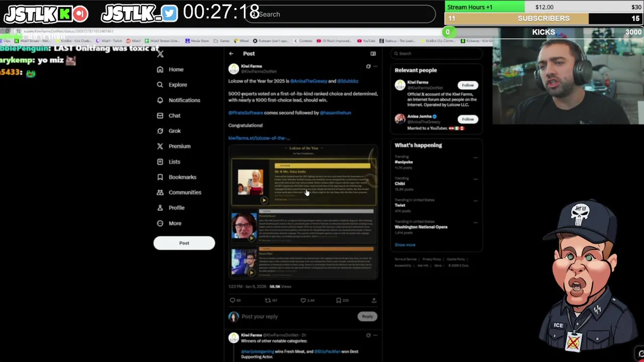
Task: Open more options on the Winners reply post
Action: [x=375, y=335]
